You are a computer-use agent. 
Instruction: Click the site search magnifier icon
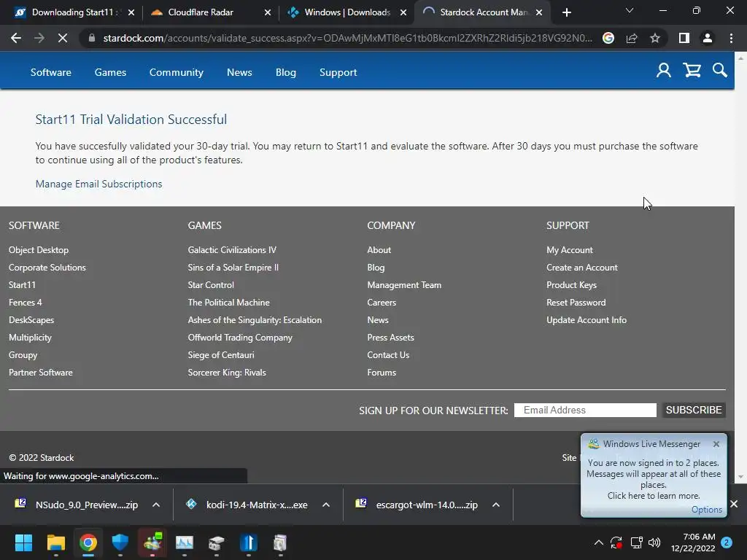tap(720, 71)
